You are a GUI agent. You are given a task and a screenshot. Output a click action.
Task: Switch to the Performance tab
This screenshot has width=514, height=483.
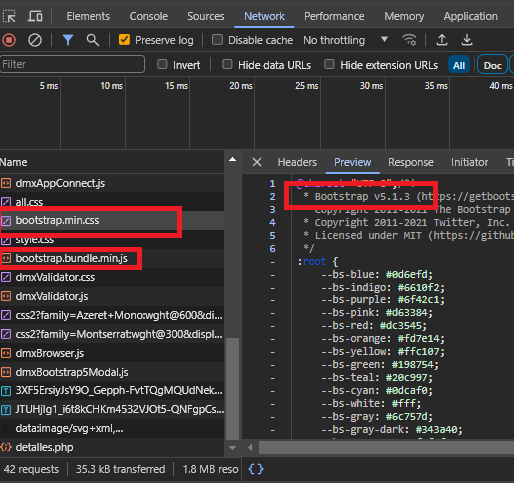(334, 16)
